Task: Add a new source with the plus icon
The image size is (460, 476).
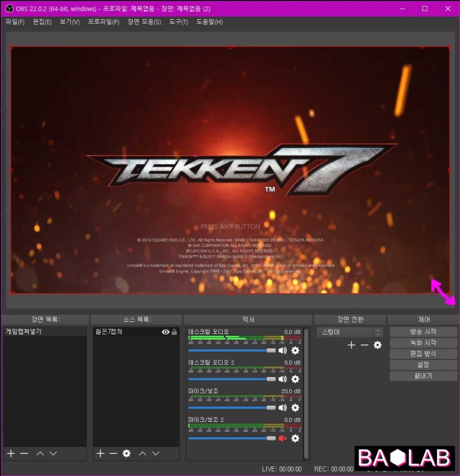Action: 101,453
